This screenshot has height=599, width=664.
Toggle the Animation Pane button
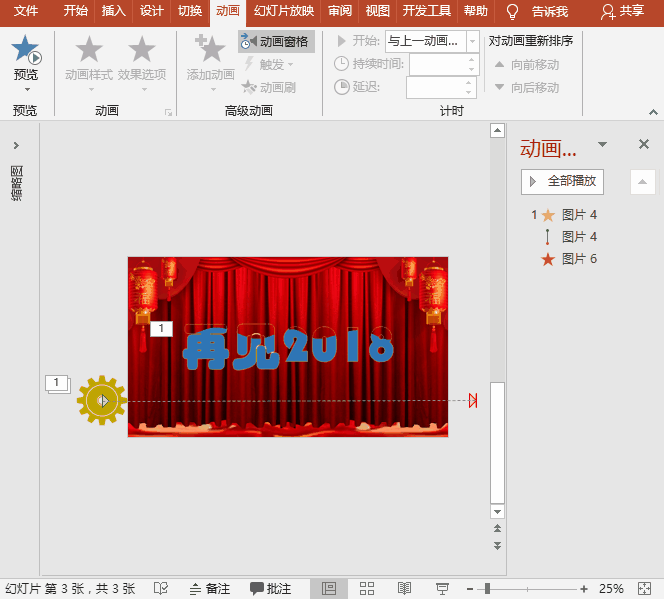[276, 41]
